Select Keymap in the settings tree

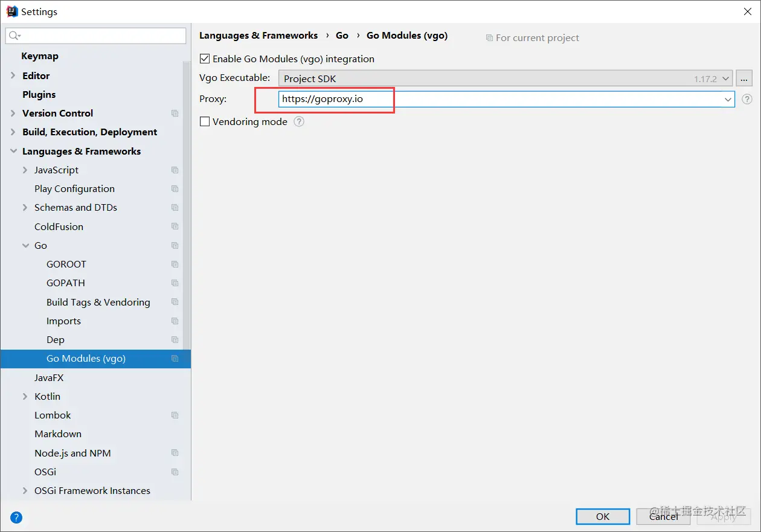pyautogui.click(x=40, y=56)
